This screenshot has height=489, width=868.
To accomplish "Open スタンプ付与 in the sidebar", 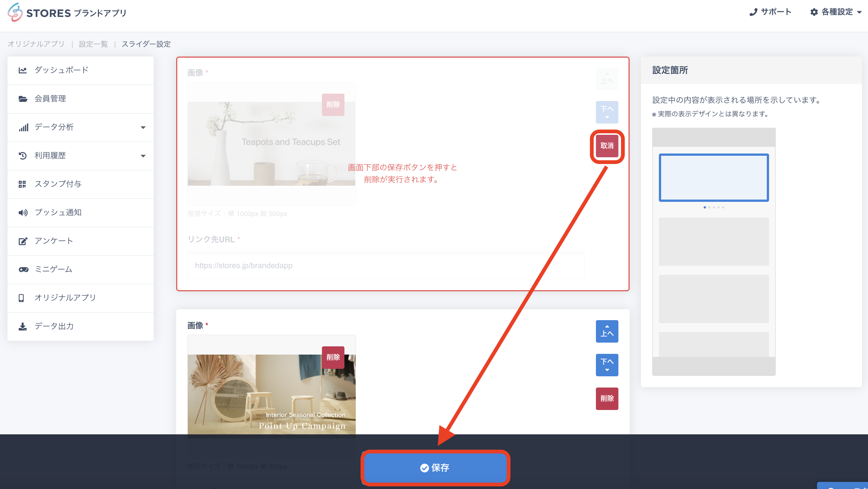I will tap(81, 184).
